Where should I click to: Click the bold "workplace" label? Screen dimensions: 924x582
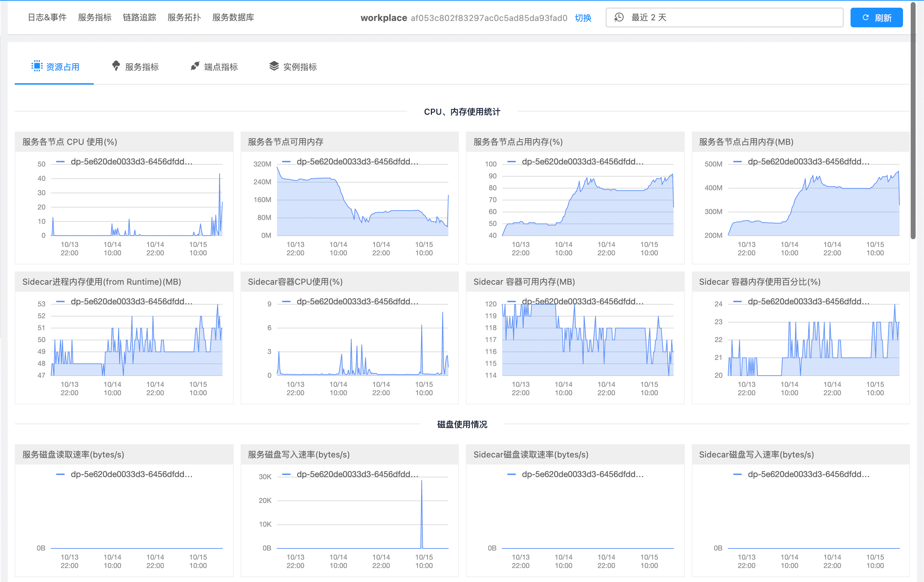[384, 18]
